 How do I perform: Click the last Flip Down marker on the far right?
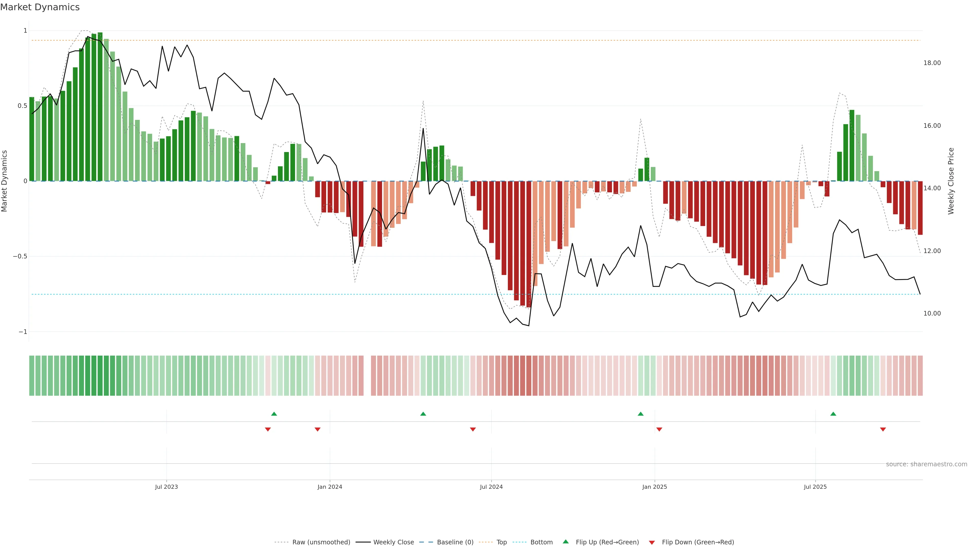coord(883,429)
